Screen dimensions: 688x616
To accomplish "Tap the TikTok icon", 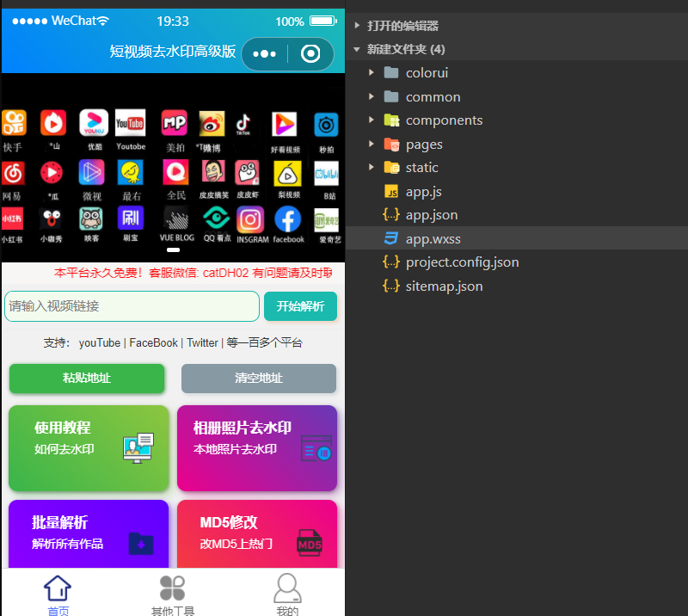I will point(243,124).
